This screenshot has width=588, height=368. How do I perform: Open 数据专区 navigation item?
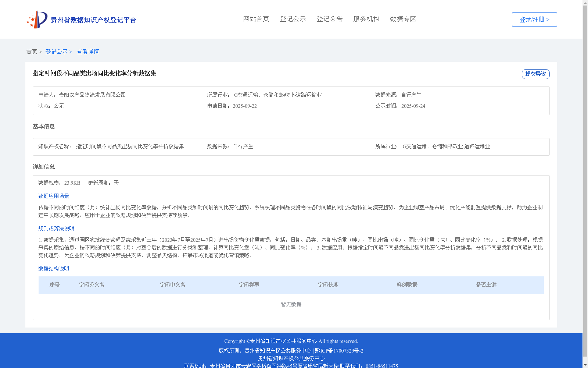(x=403, y=19)
